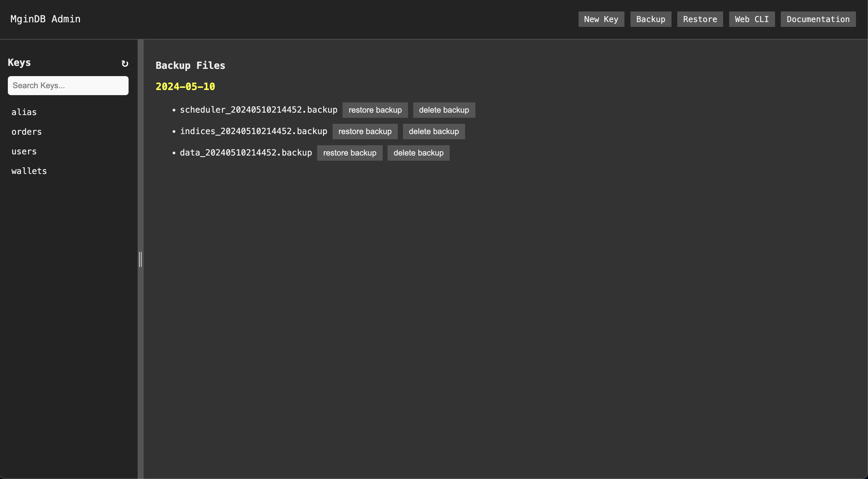868x479 pixels.
Task: Expand the 2024-05-10 backup group
Action: [185, 86]
